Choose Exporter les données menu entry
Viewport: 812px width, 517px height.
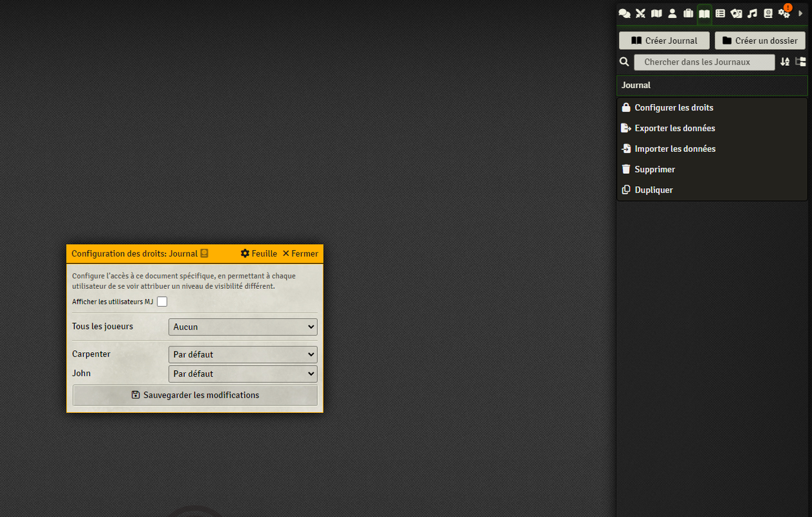pos(712,128)
